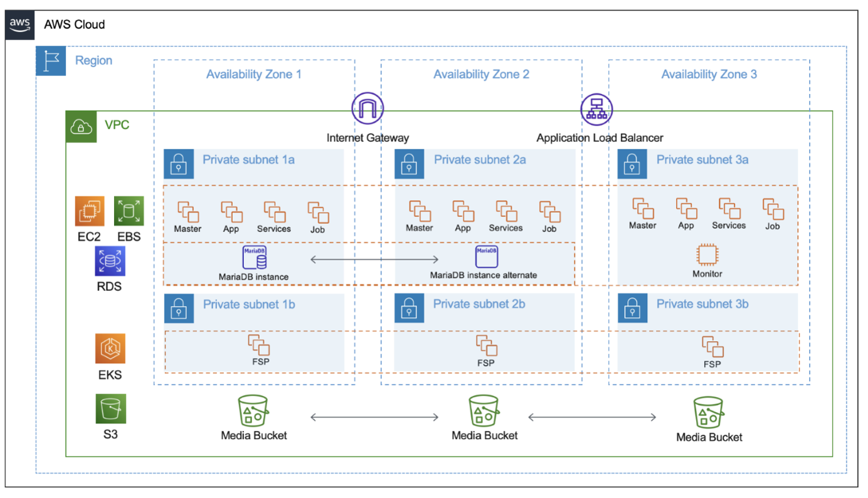Click the "S3" label
The width and height of the screenshot is (868, 498).
(x=110, y=433)
